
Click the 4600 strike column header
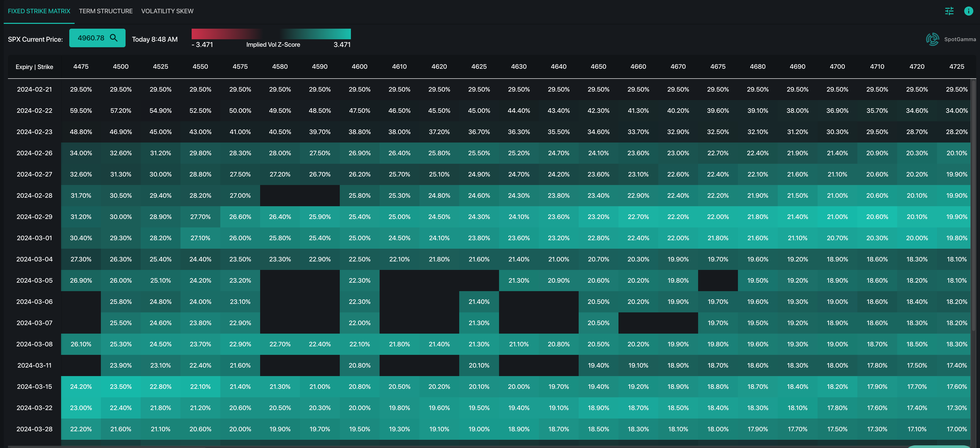pos(359,67)
